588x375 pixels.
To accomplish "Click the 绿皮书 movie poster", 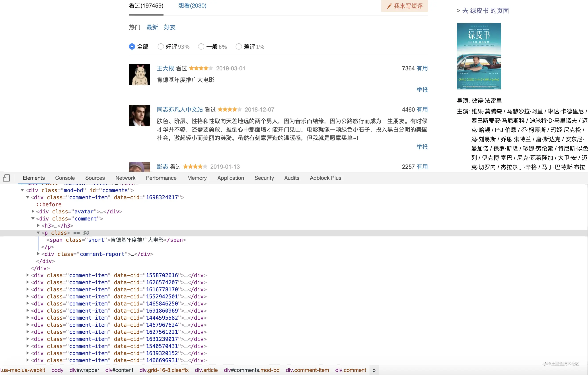I will coord(479,56).
